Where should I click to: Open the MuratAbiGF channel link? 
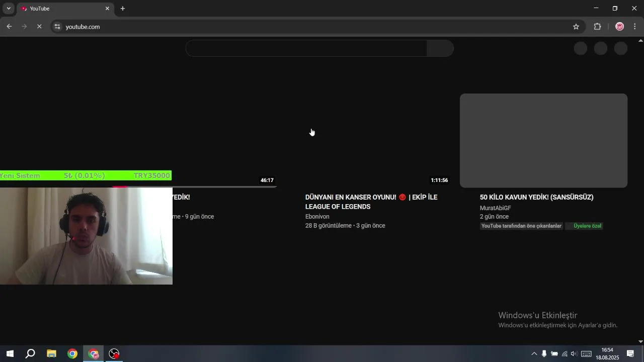[495, 208]
